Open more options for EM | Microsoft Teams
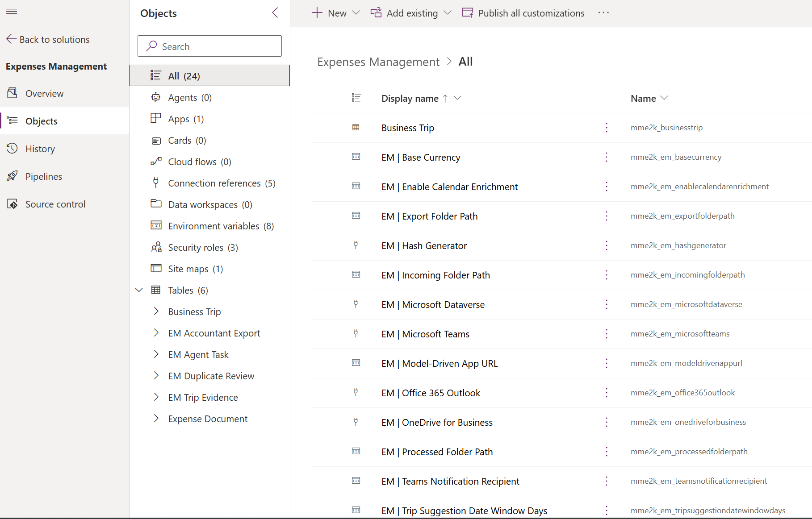Viewport: 812px width, 519px height. pos(607,334)
